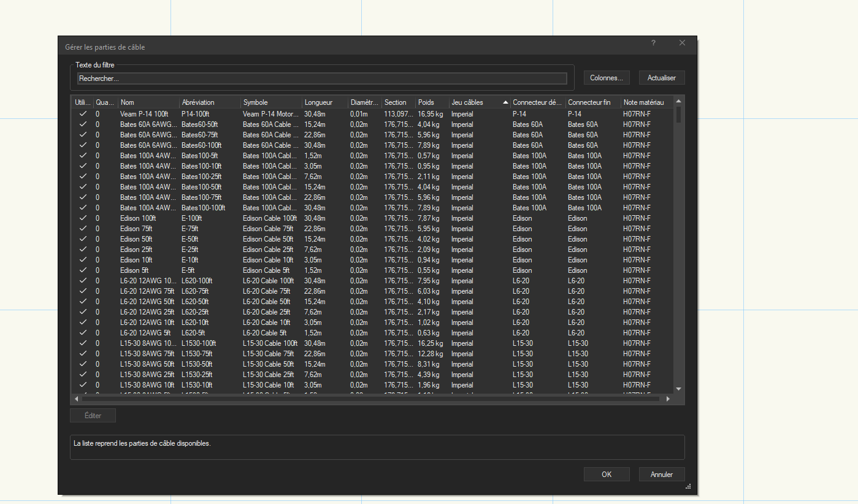The width and height of the screenshot is (858, 504).
Task: Sort the table by Longueur column
Action: 324,102
